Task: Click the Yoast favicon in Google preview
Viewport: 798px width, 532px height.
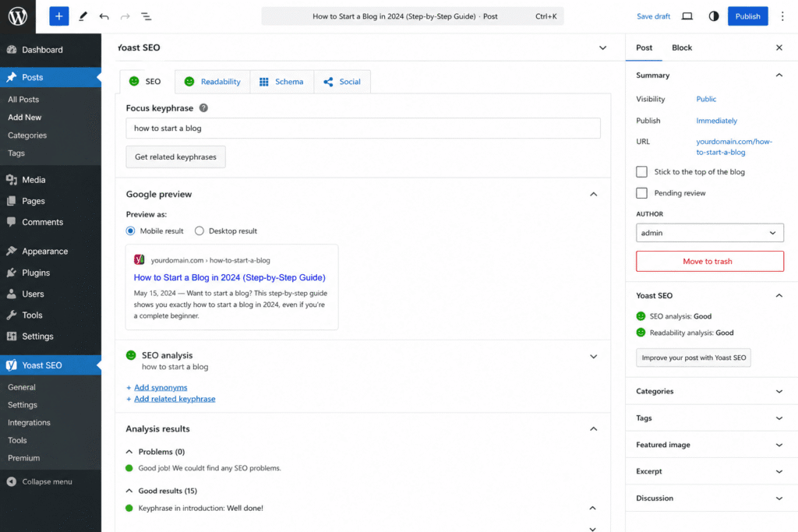Action: (139, 260)
